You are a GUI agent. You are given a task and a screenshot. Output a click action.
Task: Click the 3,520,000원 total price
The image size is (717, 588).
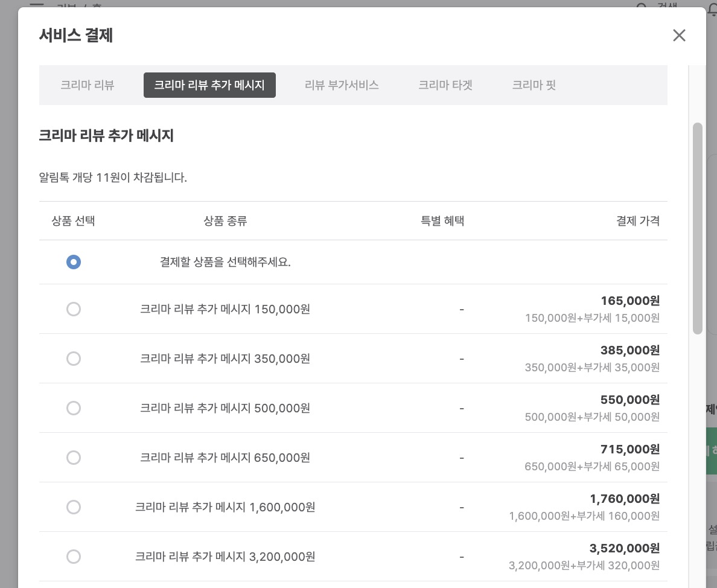pyautogui.click(x=624, y=548)
